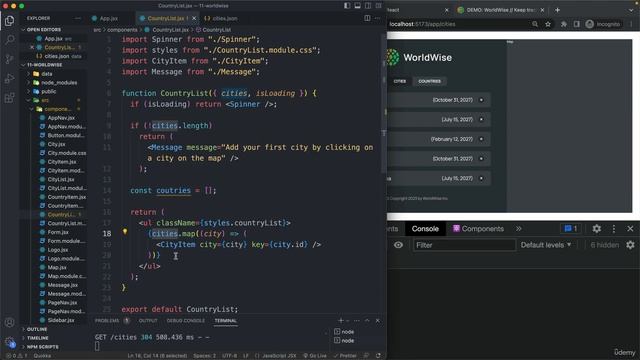The image size is (640, 360).
Task: Open the issues counter badge in DevTools
Action: pyautogui.click(x=570, y=229)
